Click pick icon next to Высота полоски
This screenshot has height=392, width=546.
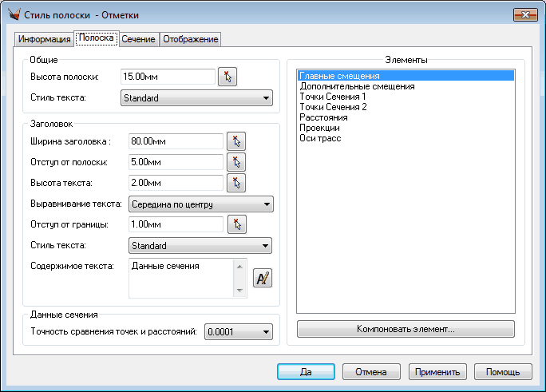(x=228, y=77)
